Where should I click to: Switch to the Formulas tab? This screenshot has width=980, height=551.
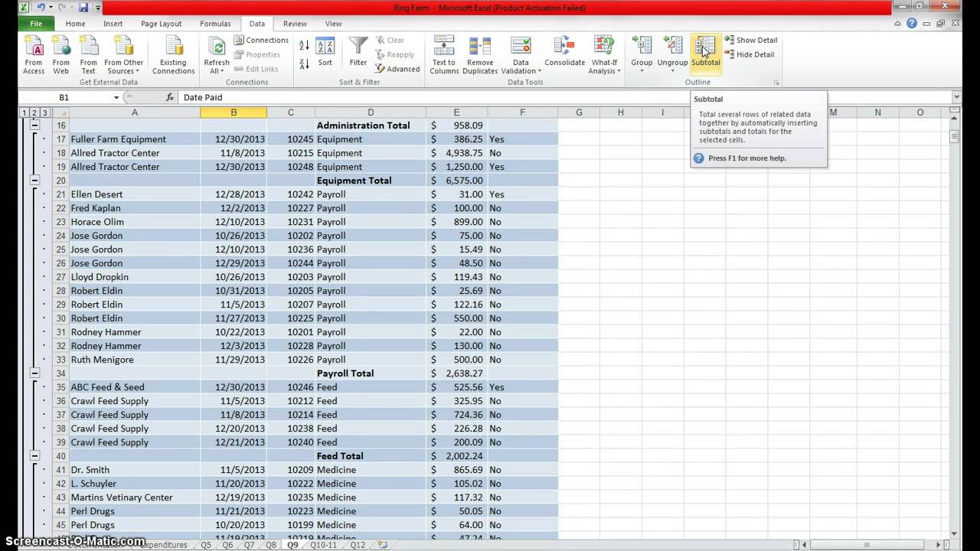click(x=215, y=24)
